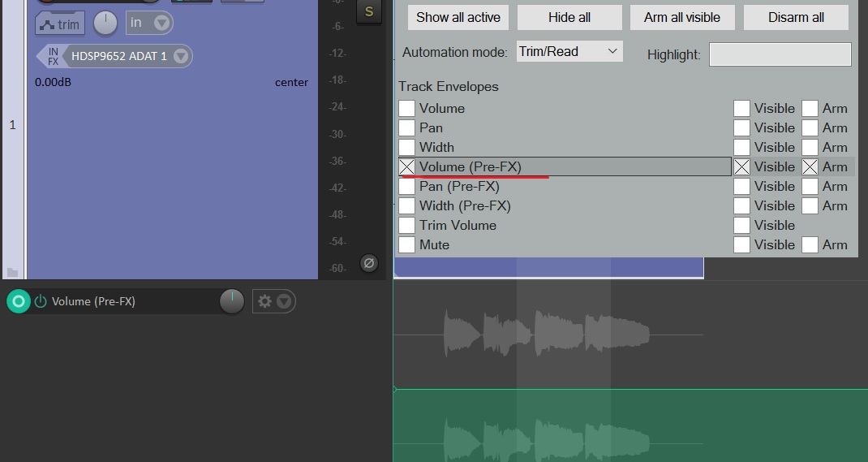Click the trim envelope button on track 1
868x462 pixels.
pyautogui.click(x=60, y=24)
